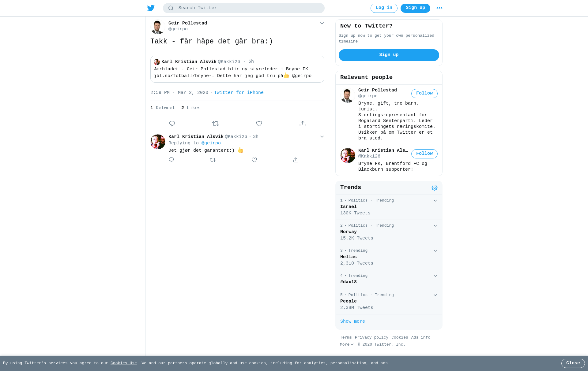Click the Search Twitter input field

pos(244,8)
